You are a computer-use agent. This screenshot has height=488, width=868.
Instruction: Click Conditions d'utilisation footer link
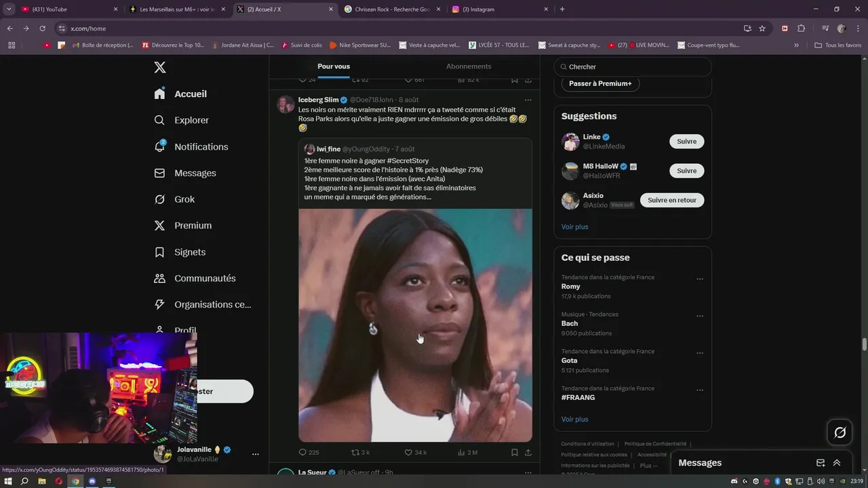[587, 444]
